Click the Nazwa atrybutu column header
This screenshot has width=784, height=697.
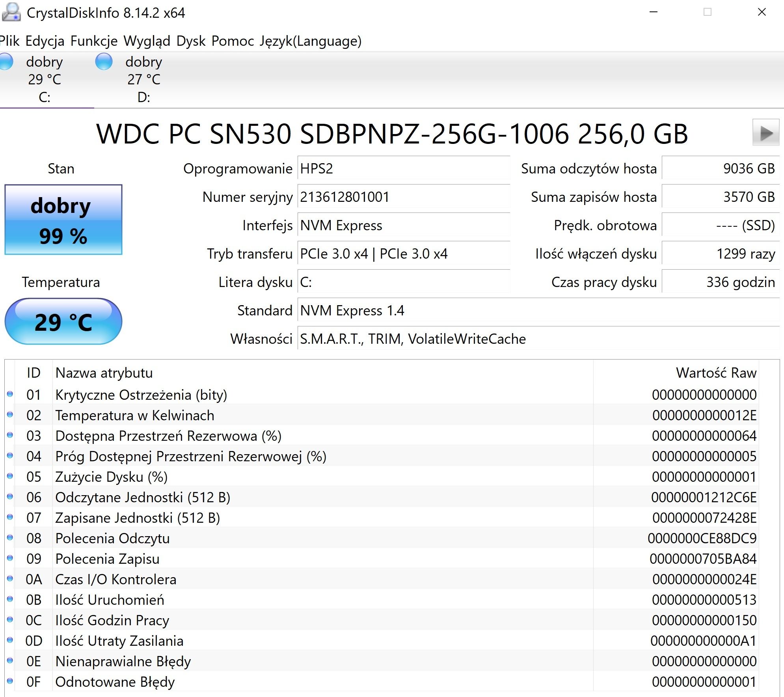click(x=322, y=373)
